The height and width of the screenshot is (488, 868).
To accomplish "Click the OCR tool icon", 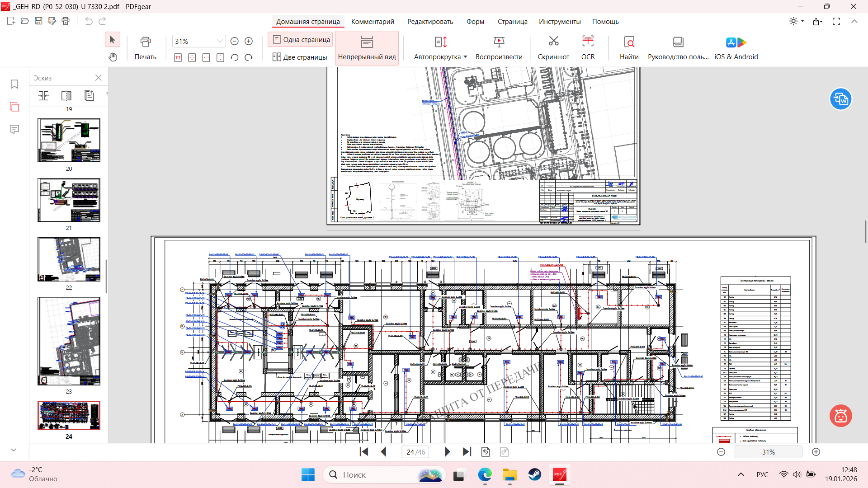I will pos(588,42).
